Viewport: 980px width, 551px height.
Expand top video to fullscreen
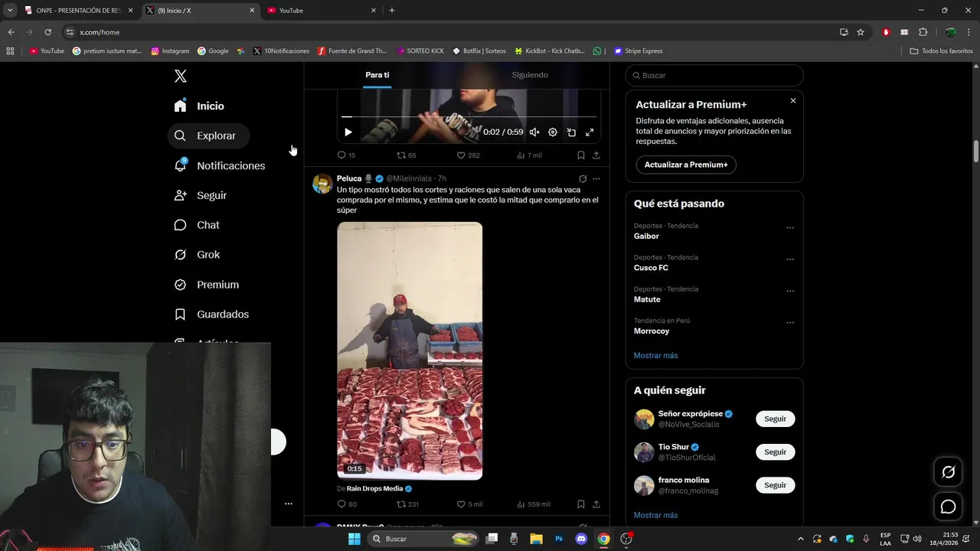[590, 132]
